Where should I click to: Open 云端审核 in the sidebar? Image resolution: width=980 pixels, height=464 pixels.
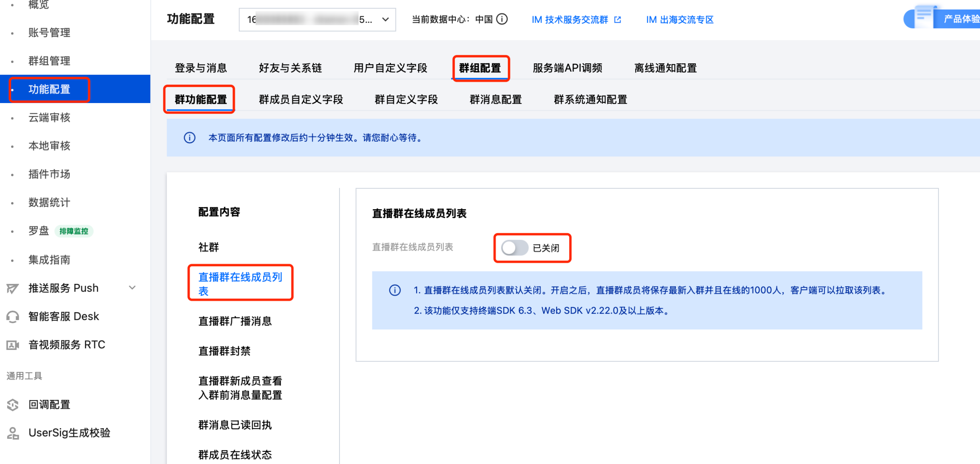[x=49, y=118]
